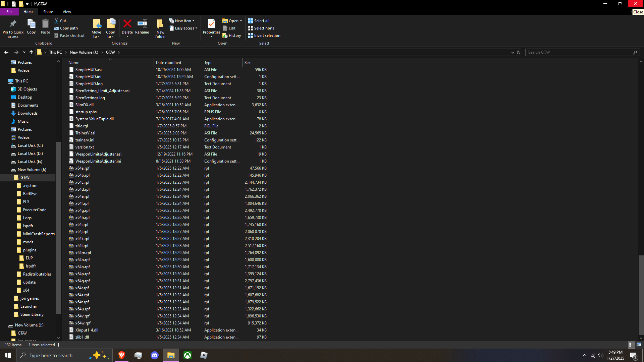This screenshot has width=644, height=362.
Task: Click the Rename icon in ribbon
Action: pyautogui.click(x=142, y=24)
